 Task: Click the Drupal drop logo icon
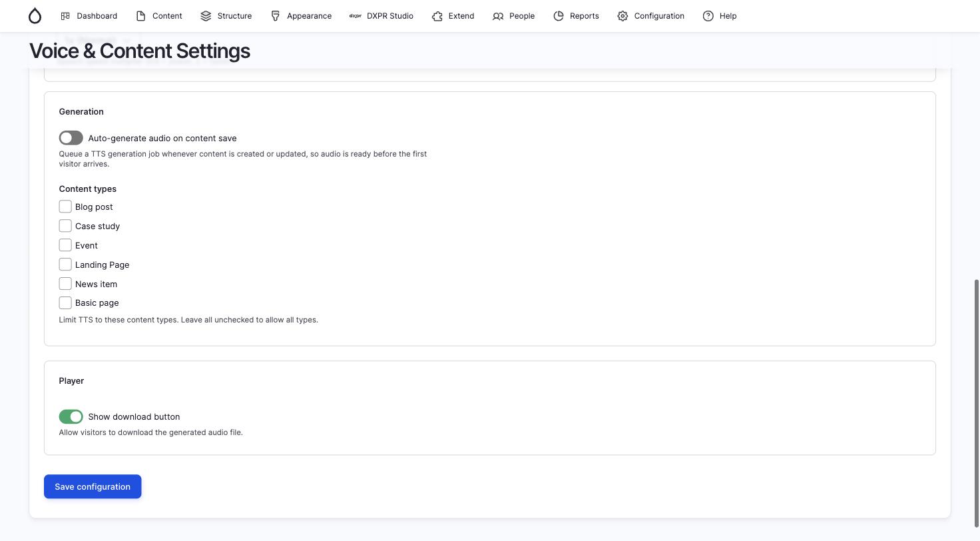pos(35,16)
